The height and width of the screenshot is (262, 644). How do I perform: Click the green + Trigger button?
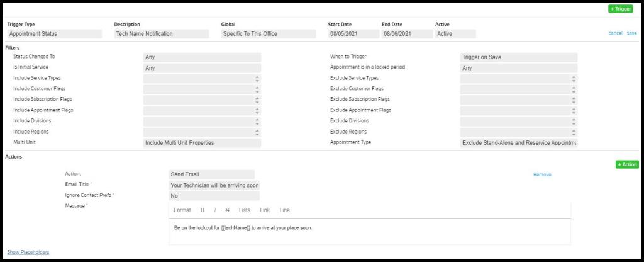pyautogui.click(x=620, y=9)
